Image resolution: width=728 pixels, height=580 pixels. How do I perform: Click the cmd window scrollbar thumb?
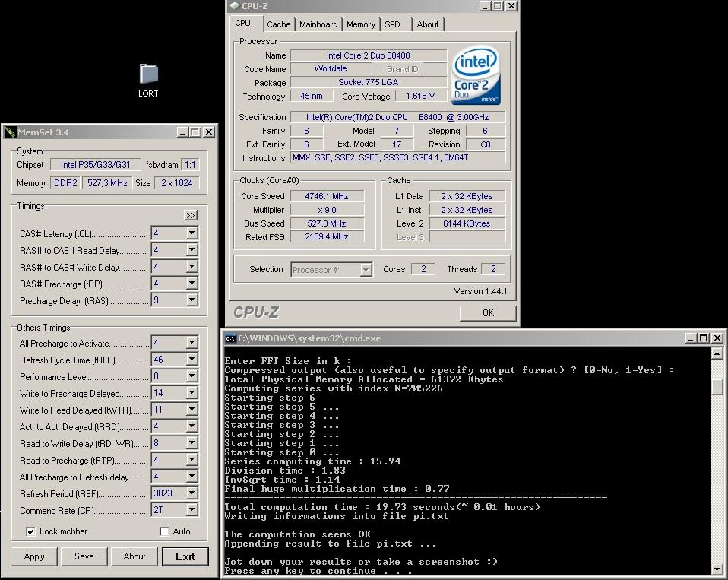click(x=717, y=387)
